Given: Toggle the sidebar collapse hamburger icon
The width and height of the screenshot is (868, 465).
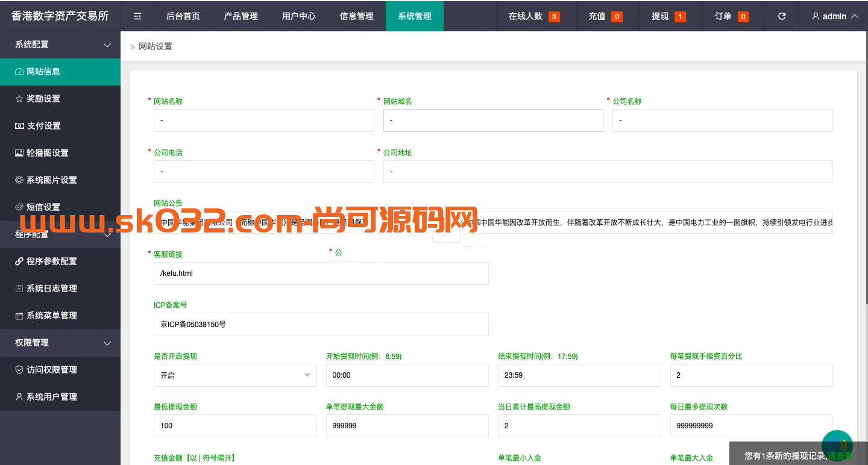Looking at the screenshot, I should [x=137, y=16].
